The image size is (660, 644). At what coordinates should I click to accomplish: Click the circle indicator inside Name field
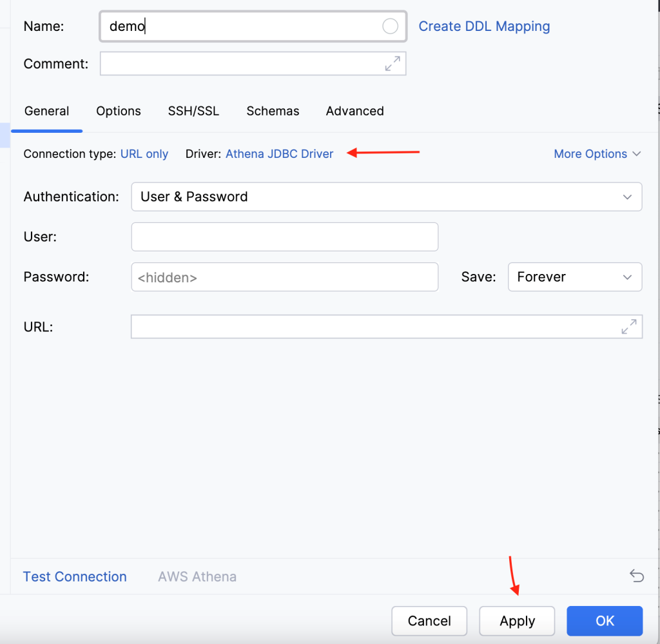pos(390,26)
